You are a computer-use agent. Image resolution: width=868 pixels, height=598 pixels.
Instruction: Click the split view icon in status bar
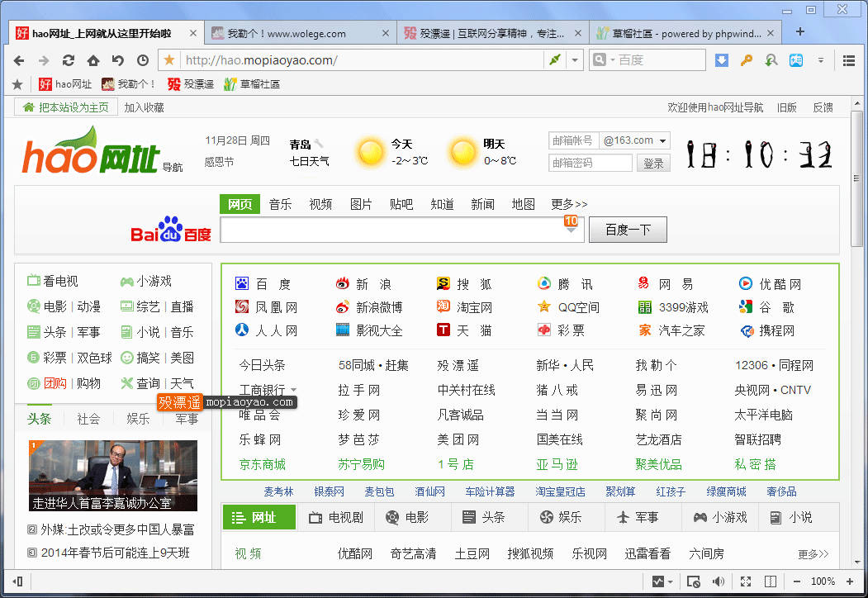770,581
